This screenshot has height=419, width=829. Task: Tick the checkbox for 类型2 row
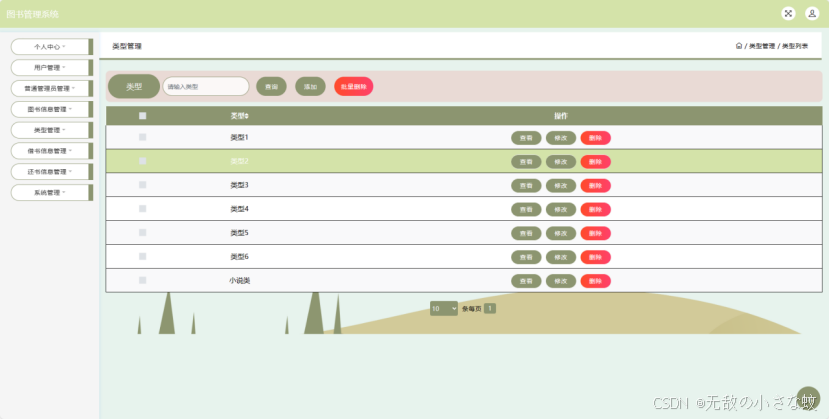(142, 161)
